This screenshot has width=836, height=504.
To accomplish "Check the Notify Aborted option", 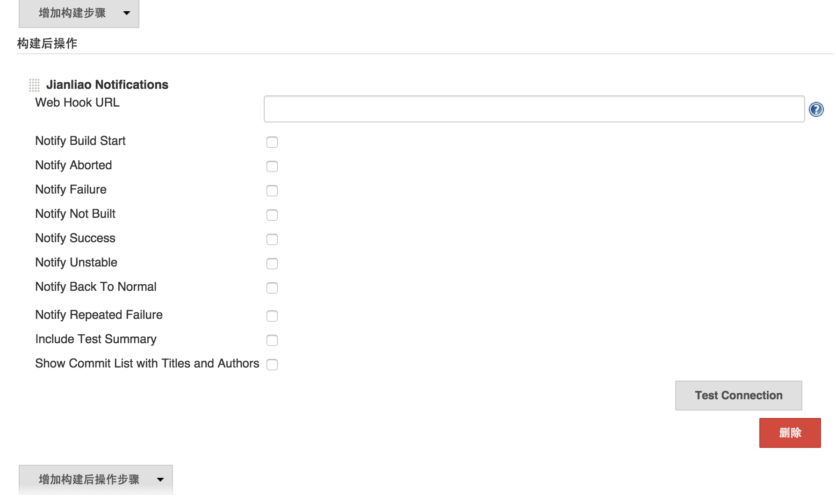I will point(272,166).
